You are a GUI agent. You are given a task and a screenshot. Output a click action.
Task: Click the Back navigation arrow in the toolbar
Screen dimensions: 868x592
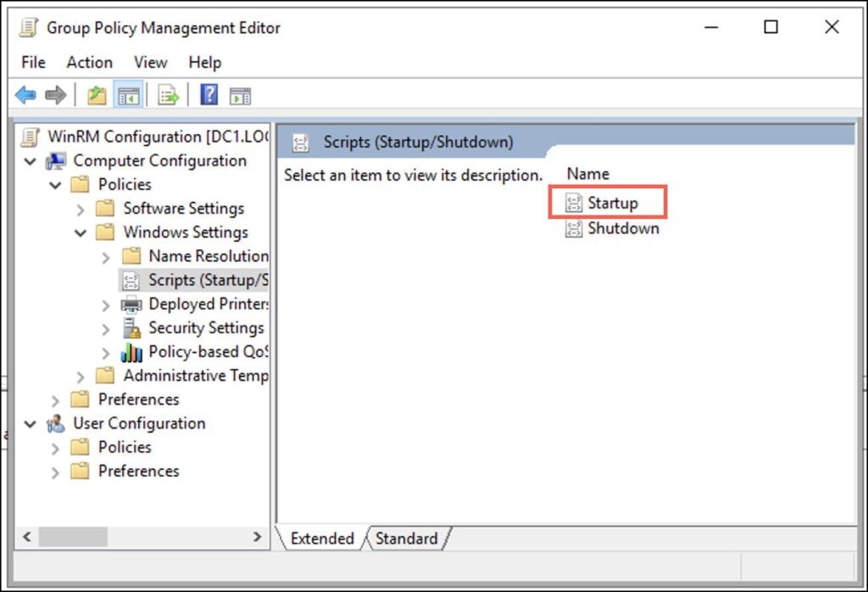tap(25, 94)
